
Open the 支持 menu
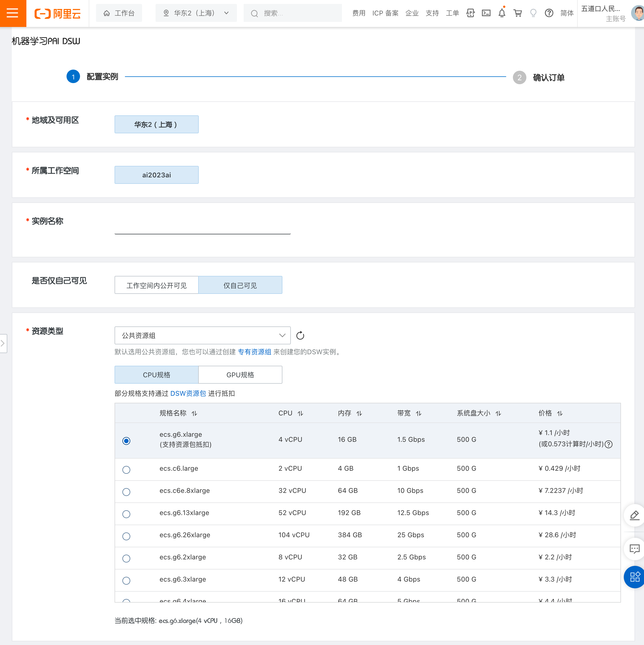point(432,13)
